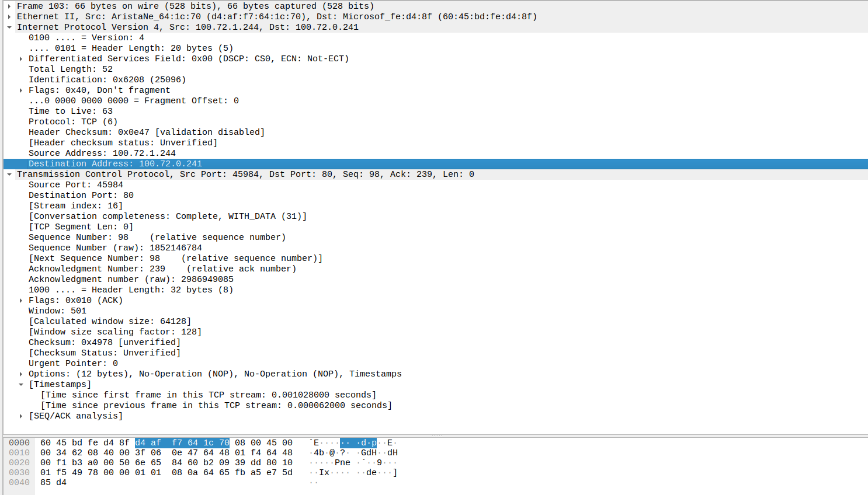Select the Conversation completeness row

(x=436, y=216)
